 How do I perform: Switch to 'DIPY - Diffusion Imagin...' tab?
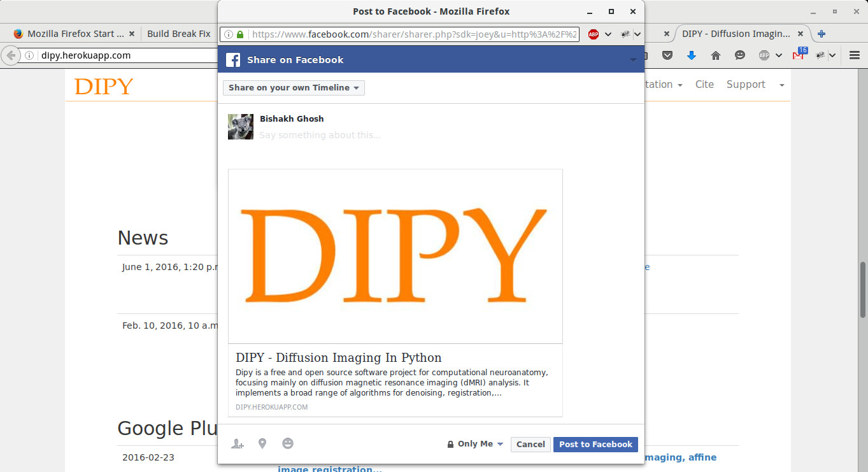tap(736, 34)
